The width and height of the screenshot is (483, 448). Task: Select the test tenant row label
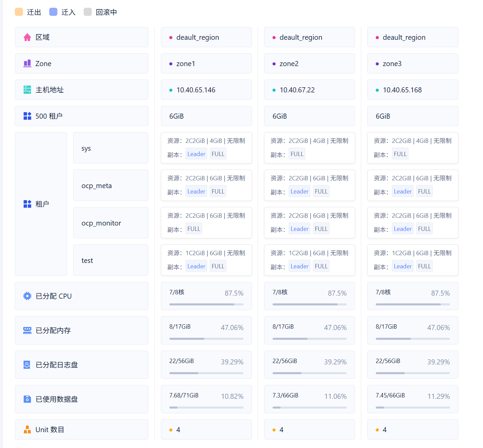(87, 261)
